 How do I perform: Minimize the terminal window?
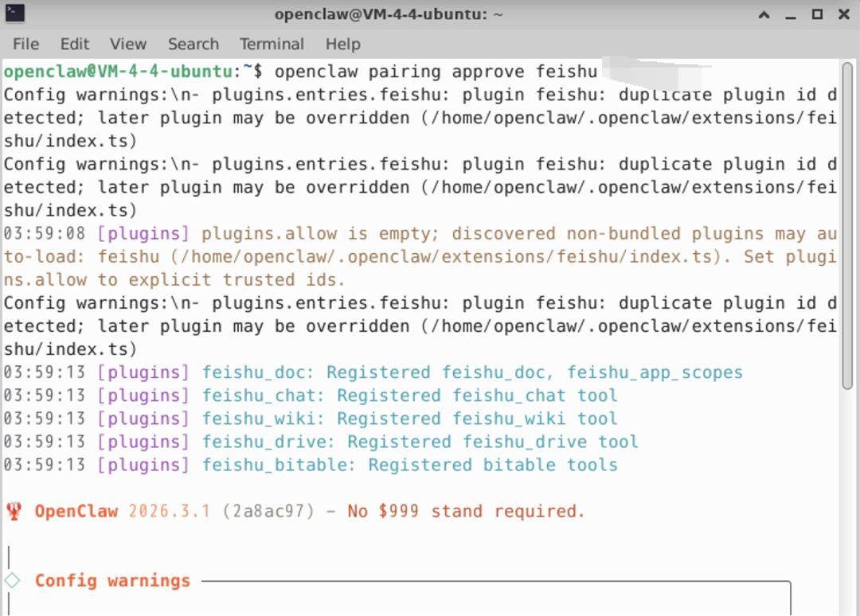(791, 14)
